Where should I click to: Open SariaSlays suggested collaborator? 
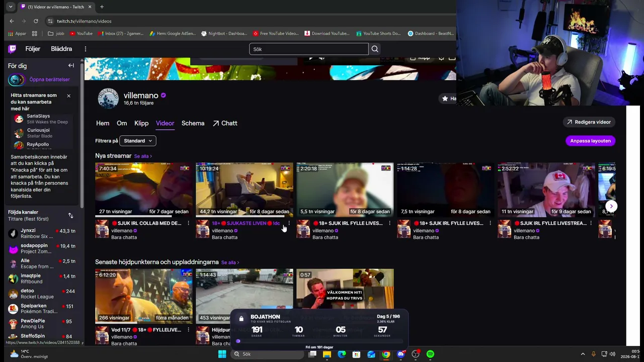pos(43,119)
